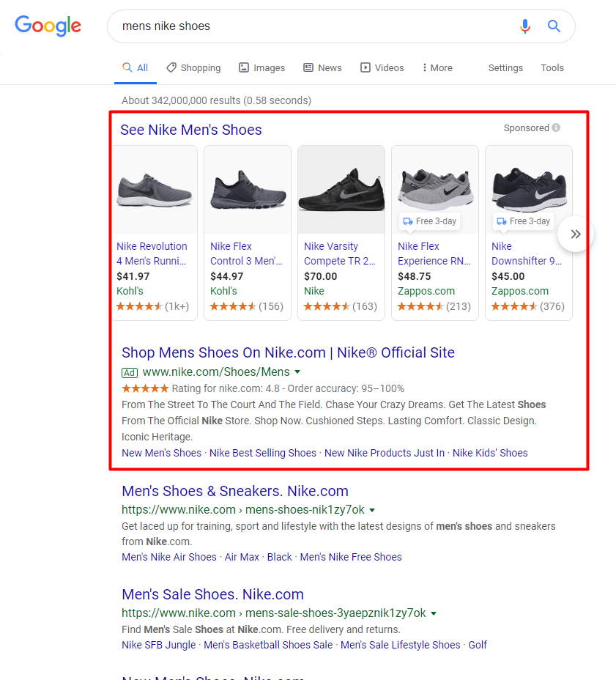Switch to the Images tab

(261, 67)
